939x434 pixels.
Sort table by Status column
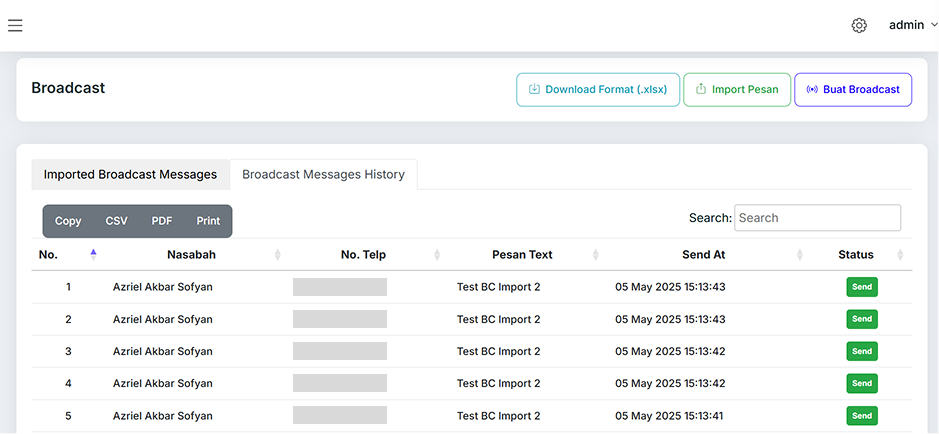[x=899, y=255]
